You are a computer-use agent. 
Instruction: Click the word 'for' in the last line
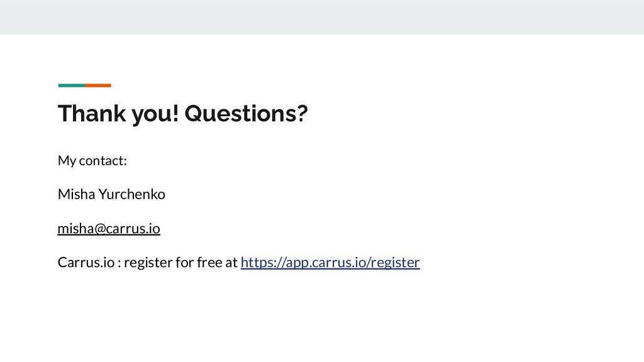184,262
